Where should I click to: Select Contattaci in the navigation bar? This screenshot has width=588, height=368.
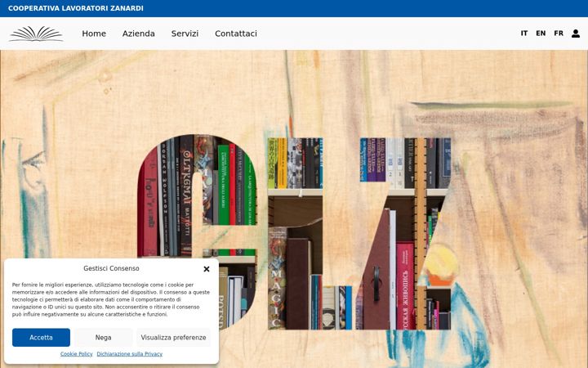tap(236, 34)
